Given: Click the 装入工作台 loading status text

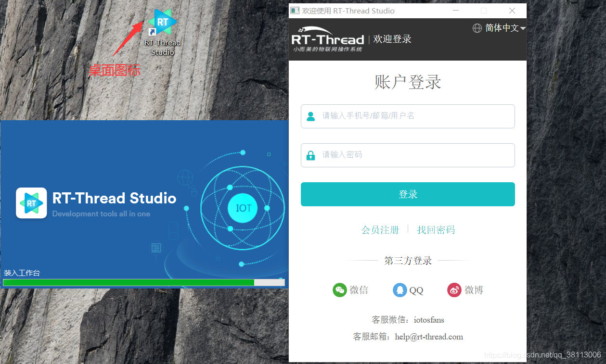Looking at the screenshot, I should click(22, 273).
